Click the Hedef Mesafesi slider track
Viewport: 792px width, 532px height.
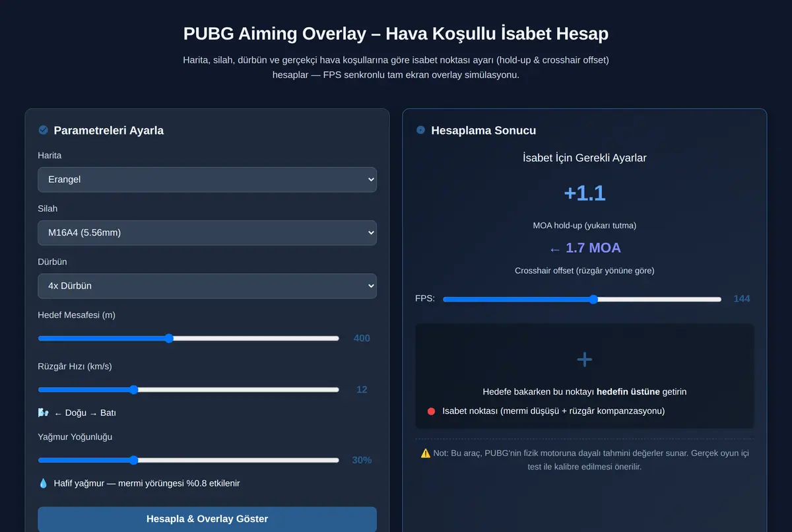pyautogui.click(x=189, y=339)
